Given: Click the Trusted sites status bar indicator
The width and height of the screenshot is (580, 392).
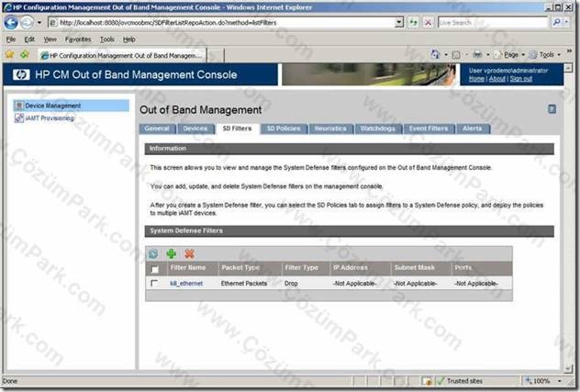Looking at the screenshot, I should click(460, 381).
